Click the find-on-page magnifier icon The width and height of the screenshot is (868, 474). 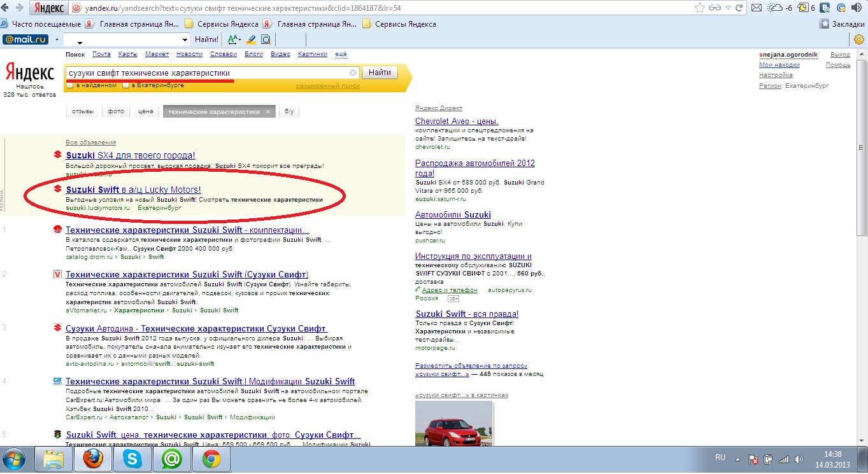point(266,39)
